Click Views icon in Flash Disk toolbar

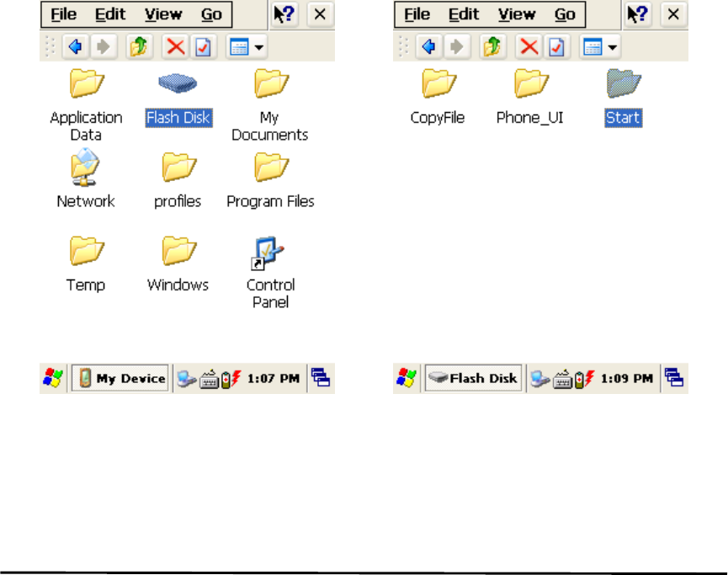click(592, 46)
